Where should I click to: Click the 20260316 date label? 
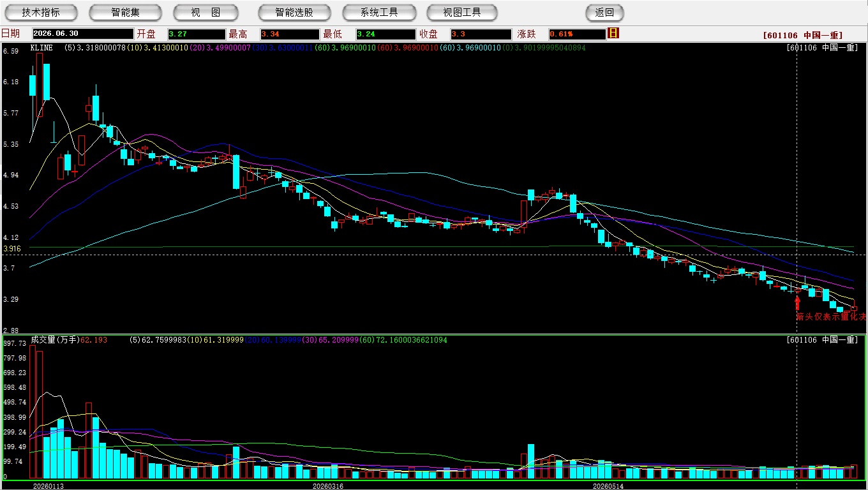(x=327, y=486)
